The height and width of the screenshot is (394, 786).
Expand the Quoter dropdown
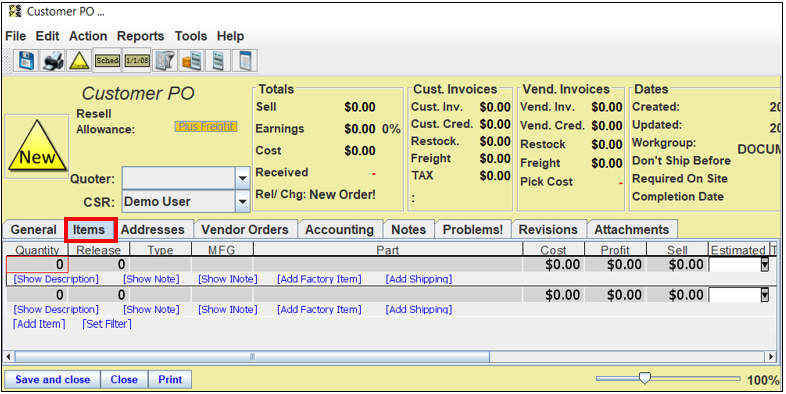[x=243, y=178]
